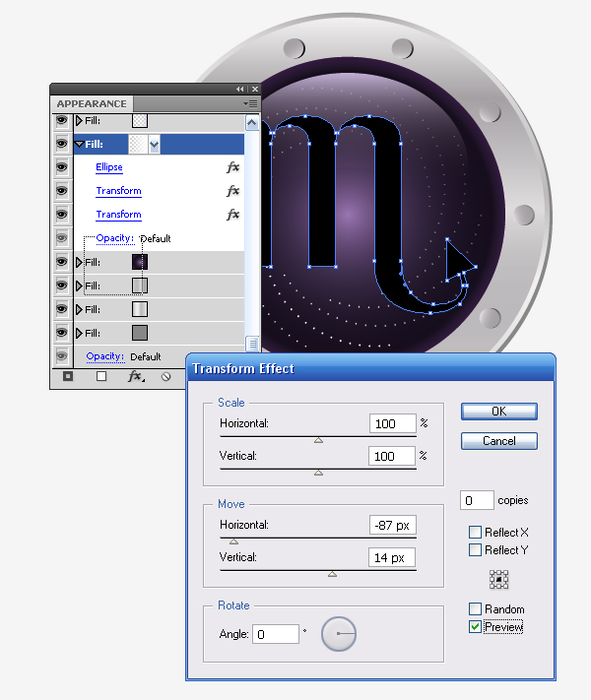This screenshot has height=700, width=591.
Task: Click the Scale Vertical slider handle
Action: click(318, 473)
